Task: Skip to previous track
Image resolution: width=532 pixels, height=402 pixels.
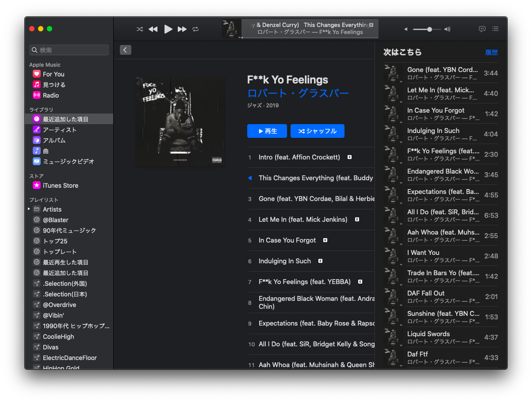Action: (x=153, y=29)
